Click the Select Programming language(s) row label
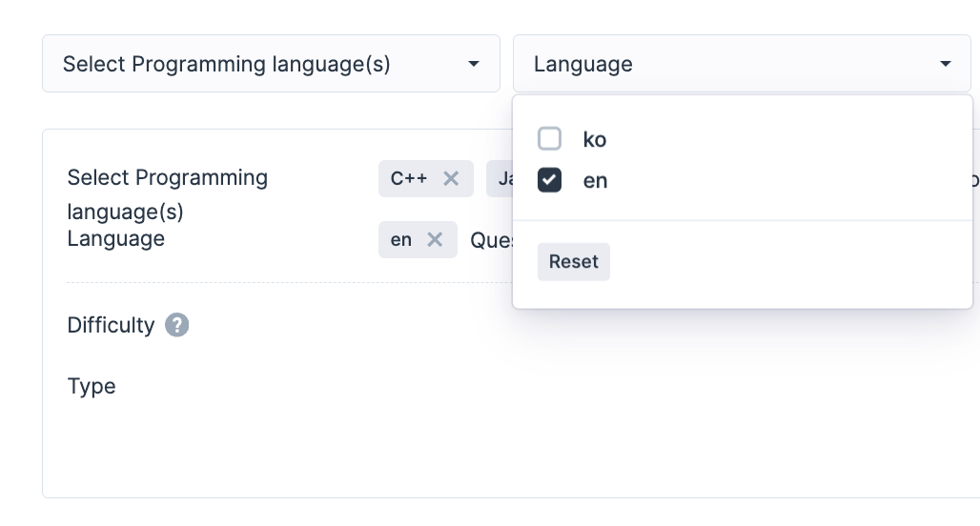 click(x=167, y=192)
